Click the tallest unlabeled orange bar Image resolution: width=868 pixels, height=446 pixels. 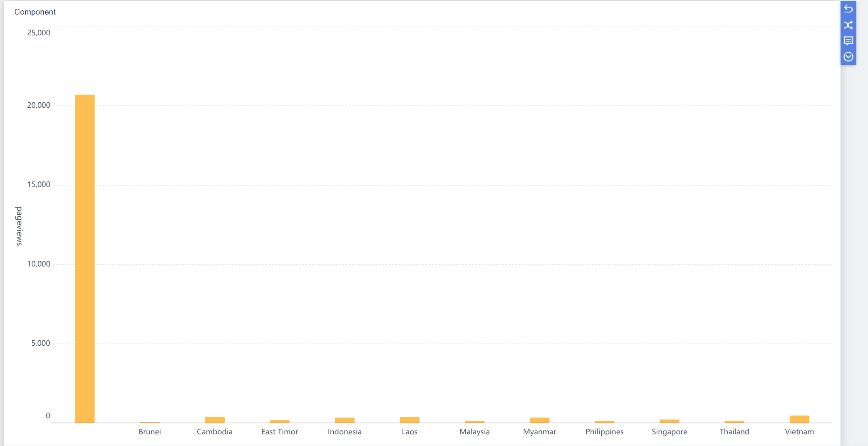pyautogui.click(x=85, y=258)
